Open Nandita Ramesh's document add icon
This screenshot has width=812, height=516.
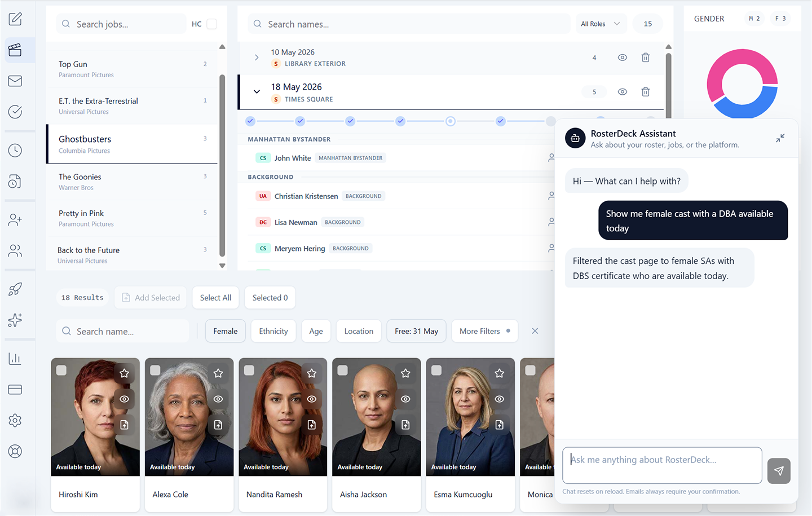[x=312, y=425]
